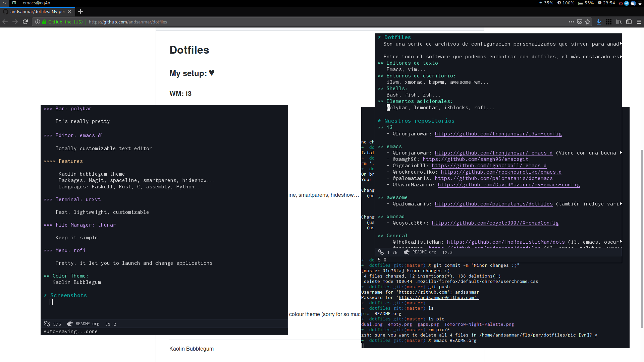The width and height of the screenshot is (644, 362).
Task: Click the GitHub, Inc. (US) identity label
Action: [65, 22]
